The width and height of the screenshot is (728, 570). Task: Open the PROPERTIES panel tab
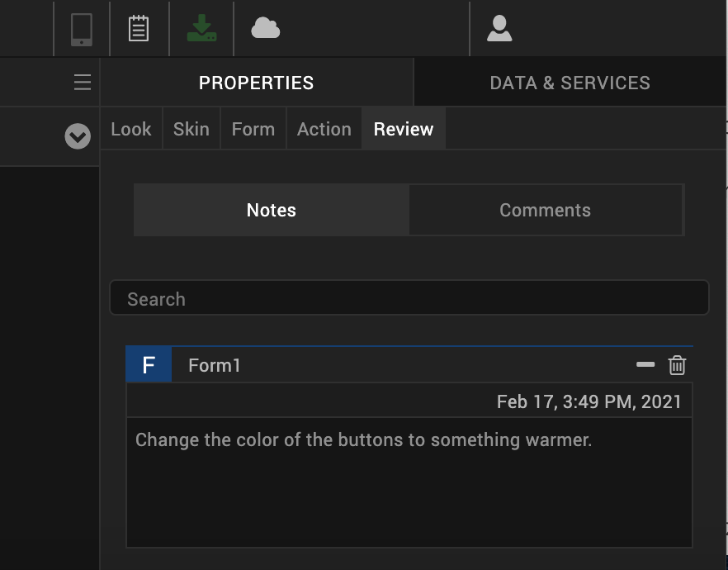pos(256,83)
